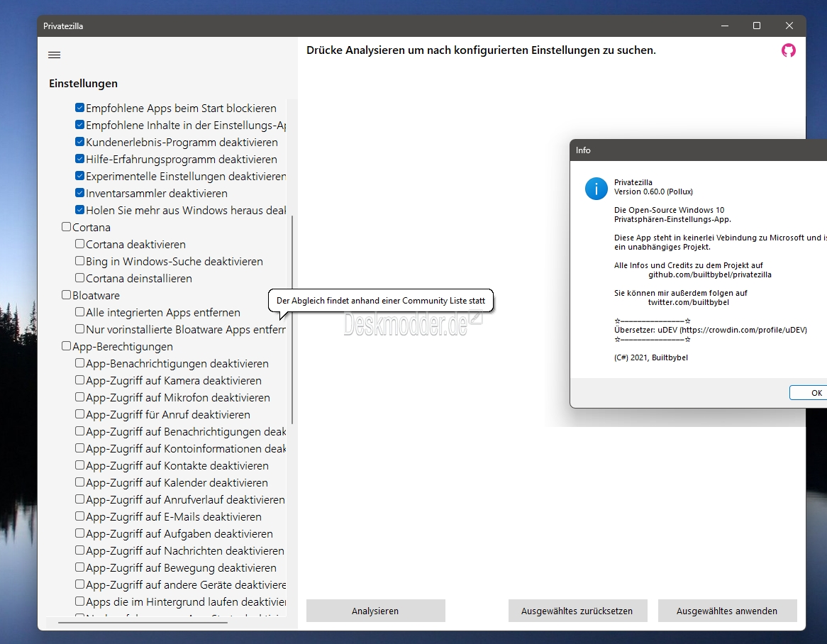
Task: Click the blue info icon in the Info dialog
Action: coord(596,188)
